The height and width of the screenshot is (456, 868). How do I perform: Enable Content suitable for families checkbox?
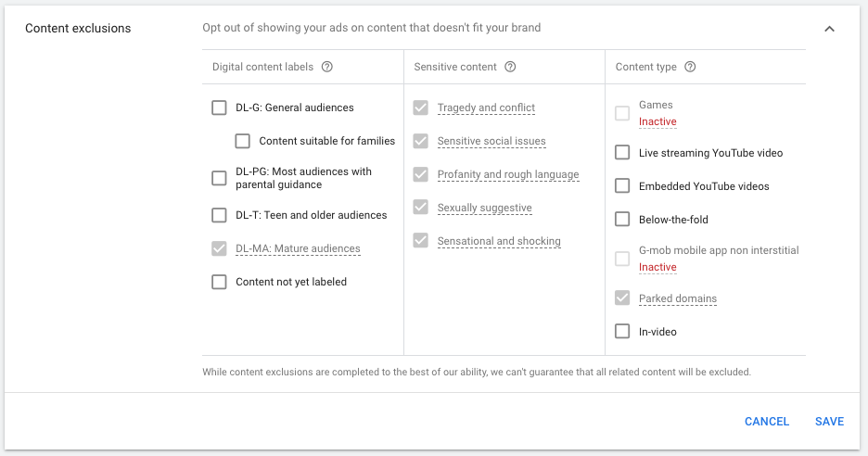(243, 141)
